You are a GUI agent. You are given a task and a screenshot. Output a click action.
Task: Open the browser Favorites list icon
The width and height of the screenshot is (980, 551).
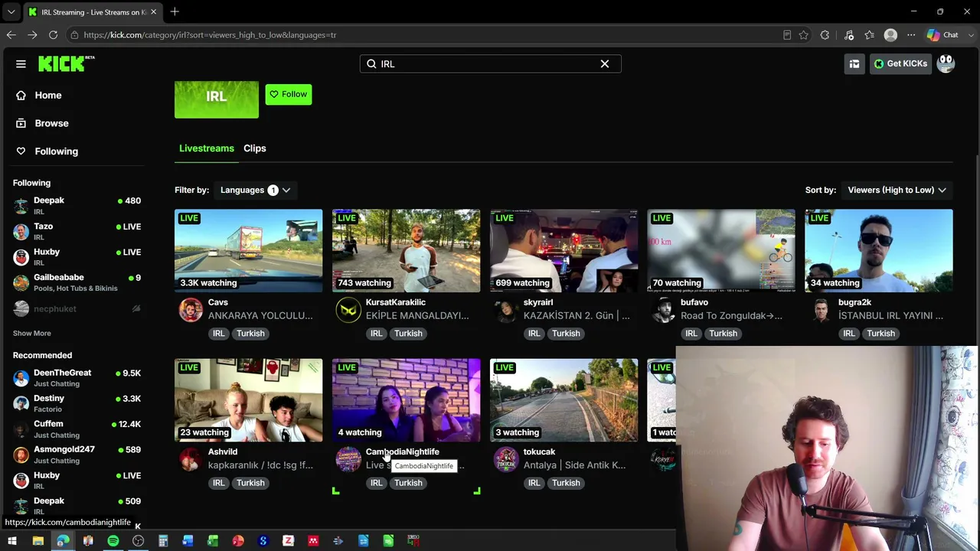tap(869, 35)
